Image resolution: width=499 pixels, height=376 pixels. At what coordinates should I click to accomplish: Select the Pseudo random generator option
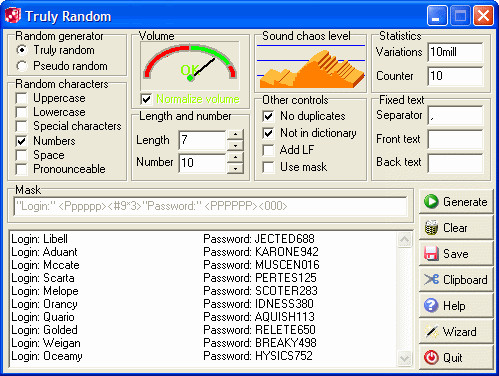(x=22, y=66)
